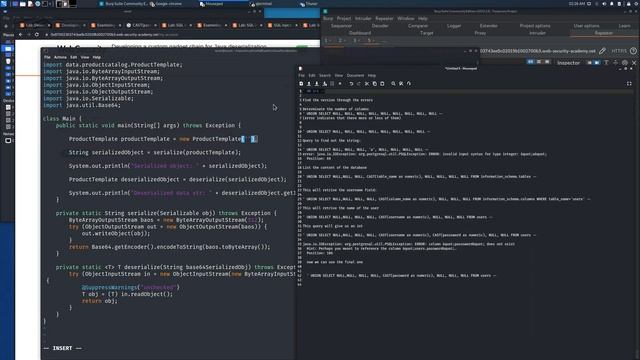Close the Inspector panel with the X icon
Image resolution: width=640 pixels, height=360 pixels.
click(634, 63)
